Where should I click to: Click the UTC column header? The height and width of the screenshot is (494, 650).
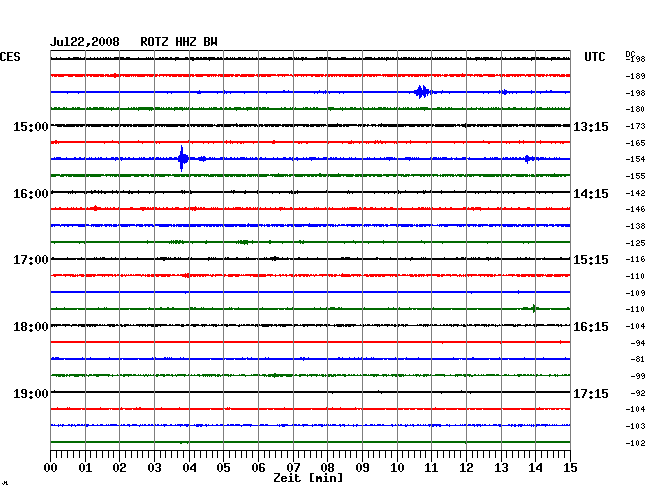(x=594, y=57)
